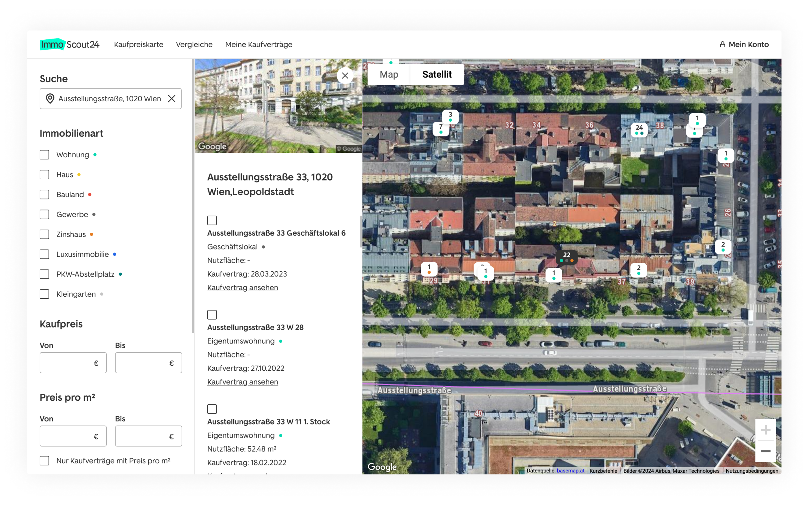Select the Ausstellungsstraße 33 W 11 1. Stock title
The width and height of the screenshot is (812, 505).
(x=268, y=421)
